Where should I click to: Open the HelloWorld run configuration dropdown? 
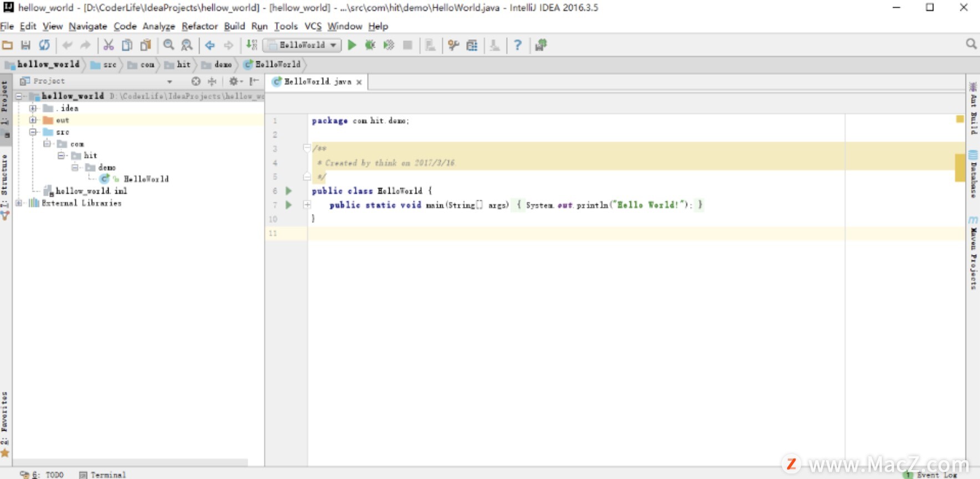(302, 45)
